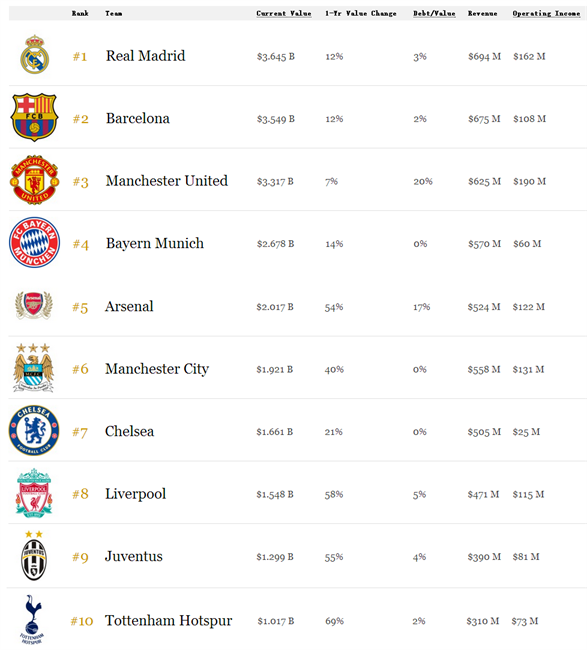Viewport: 587px width, 650px height.
Task: Click the Tottenham Hotspur team name
Action: click(x=168, y=621)
